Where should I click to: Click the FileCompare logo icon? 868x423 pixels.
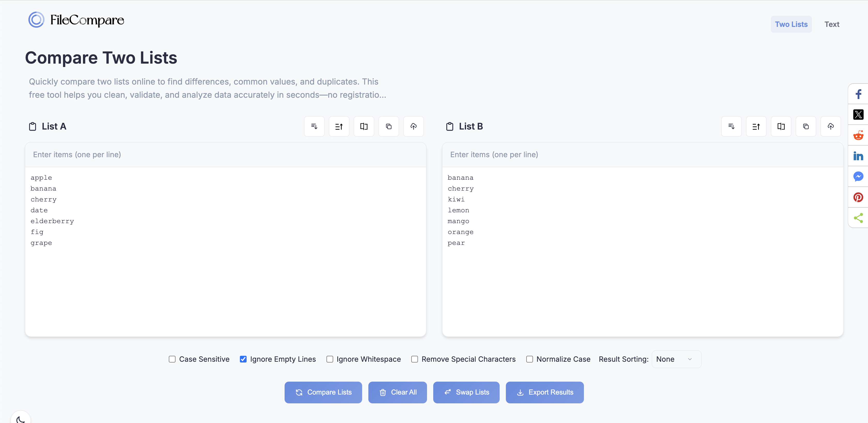36,20
